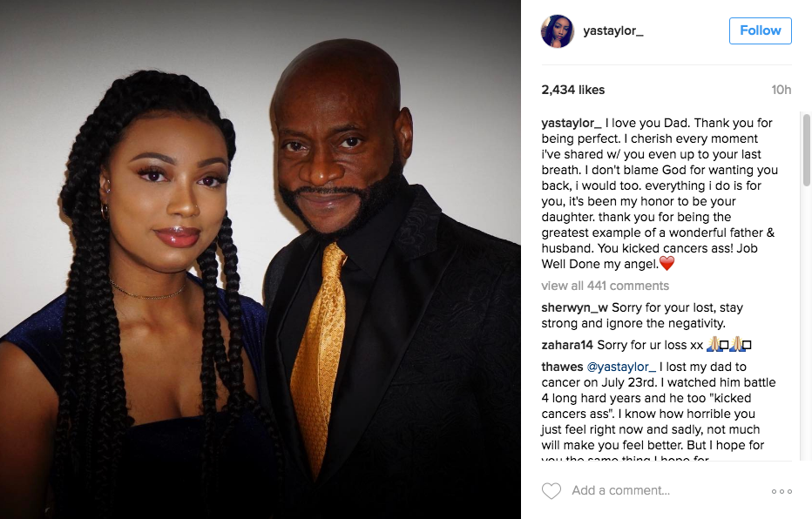Open the 2,434 likes list

(x=572, y=90)
